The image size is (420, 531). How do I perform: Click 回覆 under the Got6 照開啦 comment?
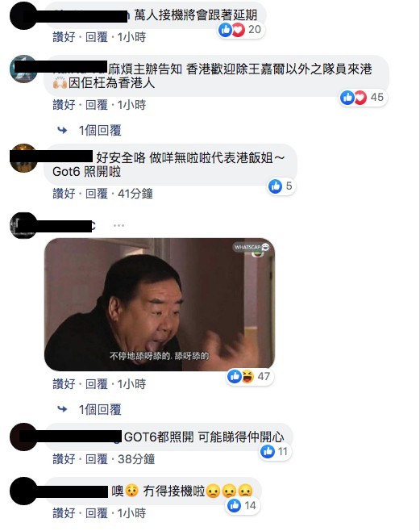[97, 194]
